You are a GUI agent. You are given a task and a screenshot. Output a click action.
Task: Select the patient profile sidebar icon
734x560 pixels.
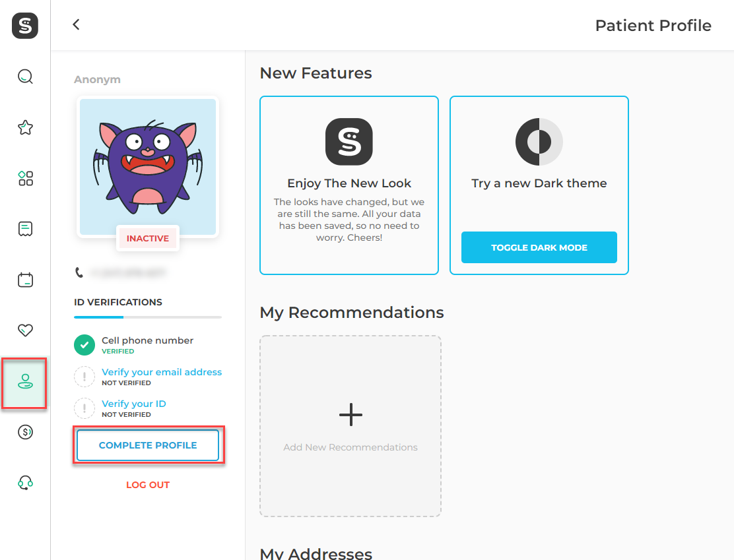(25, 382)
